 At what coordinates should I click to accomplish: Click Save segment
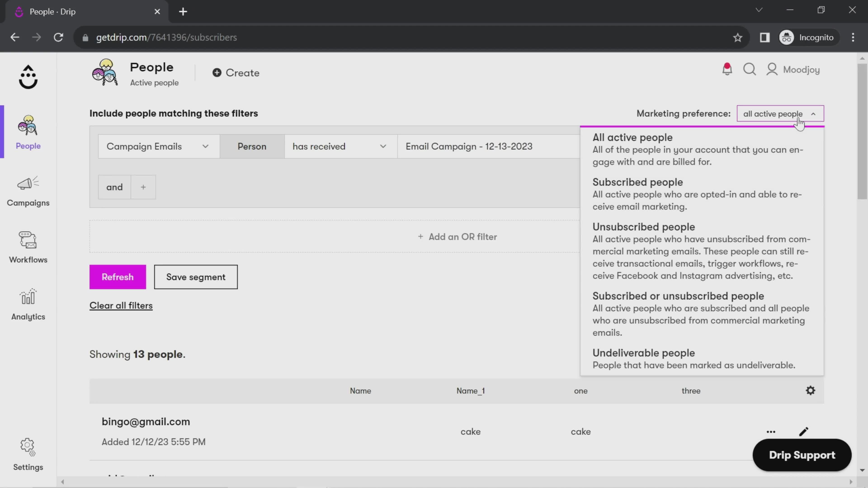pos(196,277)
